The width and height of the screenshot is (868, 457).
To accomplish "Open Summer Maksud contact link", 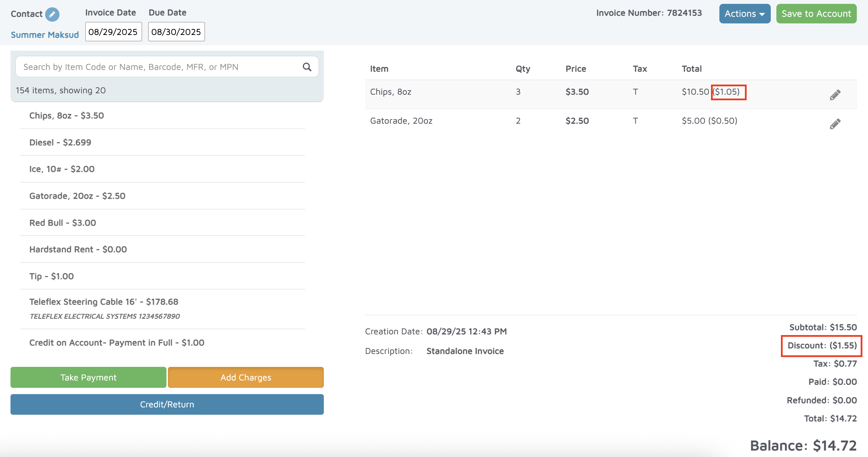I will (45, 35).
